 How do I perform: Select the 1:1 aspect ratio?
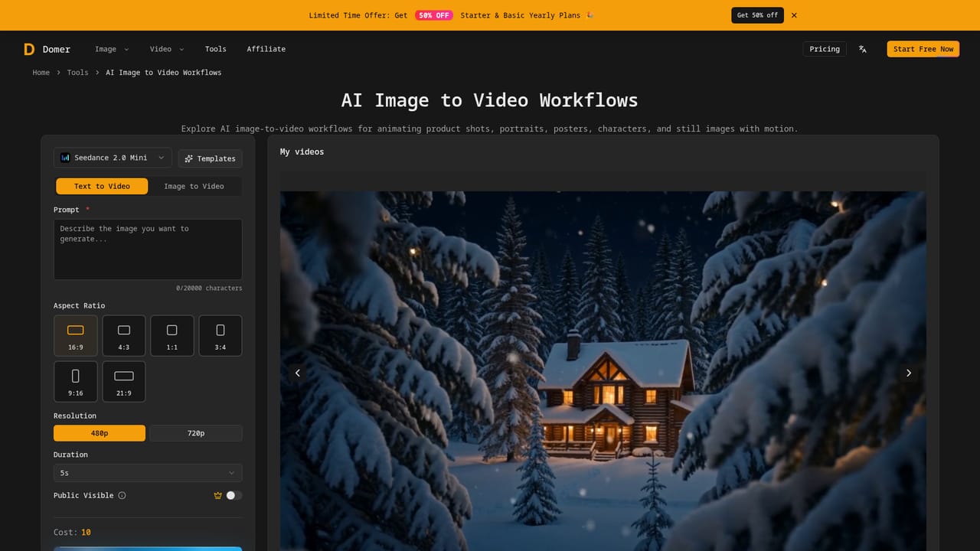[172, 335]
